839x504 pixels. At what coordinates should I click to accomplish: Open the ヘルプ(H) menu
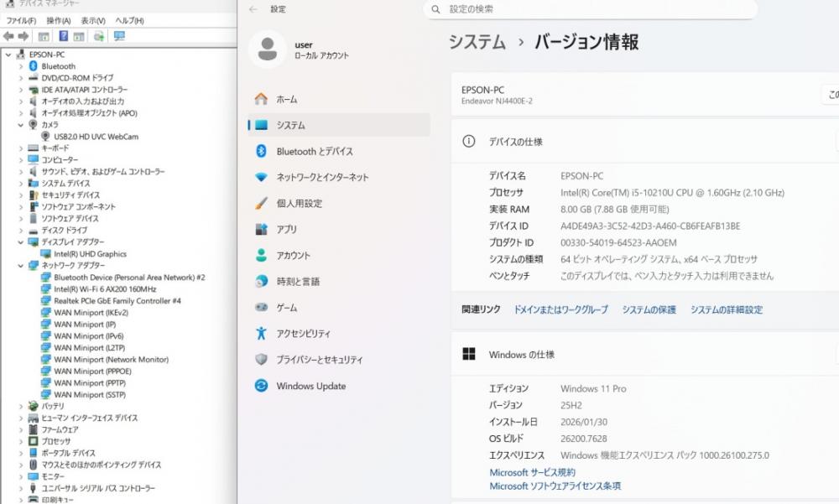click(129, 20)
